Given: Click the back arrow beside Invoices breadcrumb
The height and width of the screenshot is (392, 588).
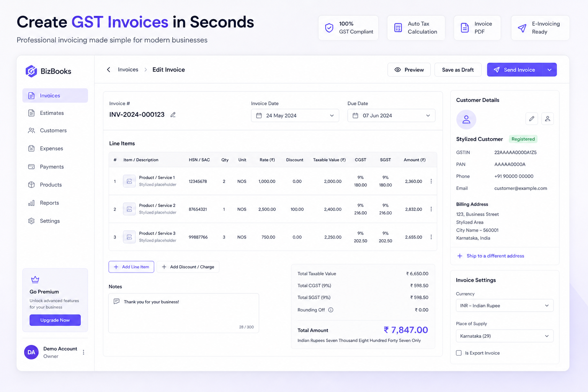Looking at the screenshot, I should point(109,70).
